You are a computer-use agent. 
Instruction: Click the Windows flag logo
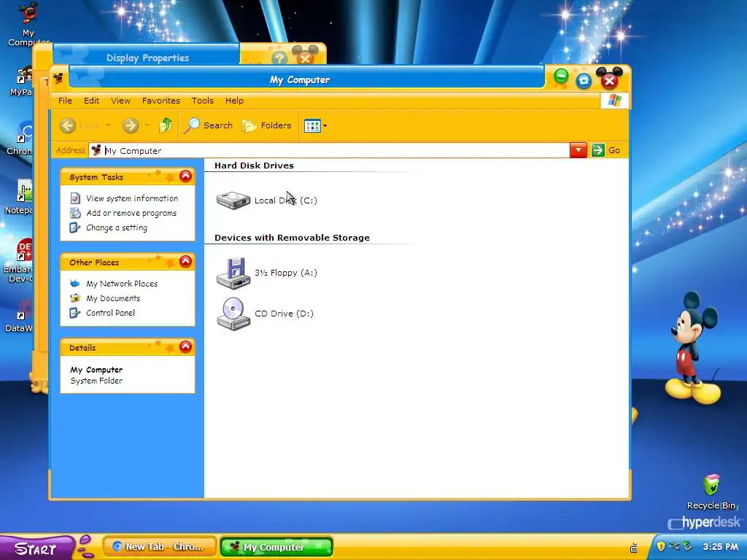614,101
